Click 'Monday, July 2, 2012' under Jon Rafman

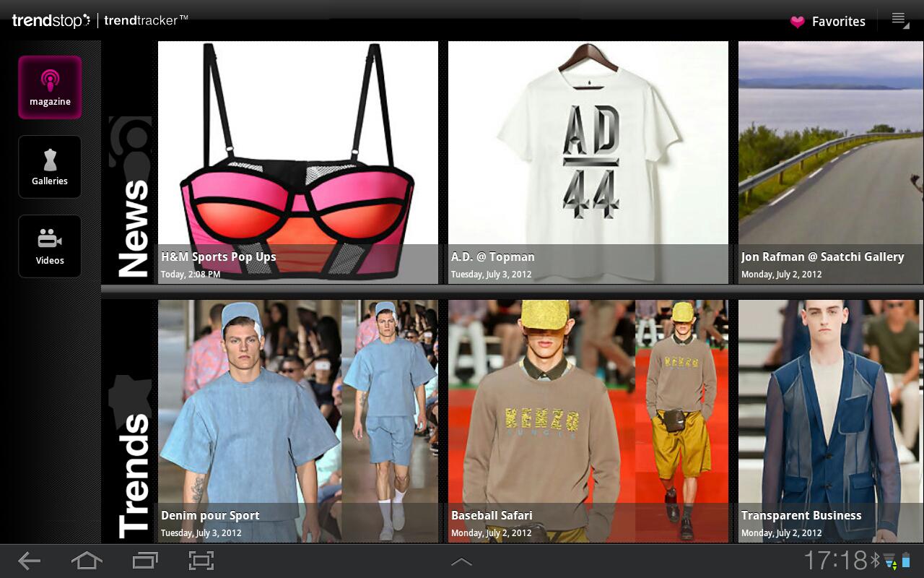coord(781,275)
